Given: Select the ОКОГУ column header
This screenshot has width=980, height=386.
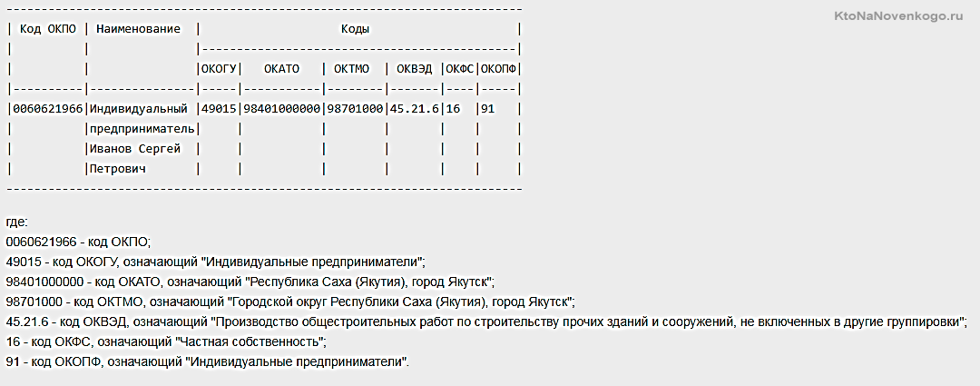Looking at the screenshot, I should pos(218,69).
